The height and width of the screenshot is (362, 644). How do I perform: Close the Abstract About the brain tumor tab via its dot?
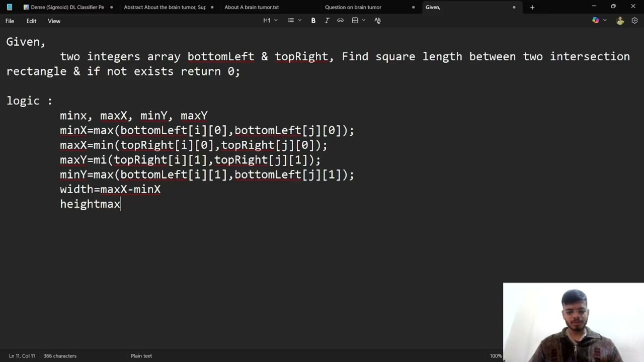[x=212, y=7]
